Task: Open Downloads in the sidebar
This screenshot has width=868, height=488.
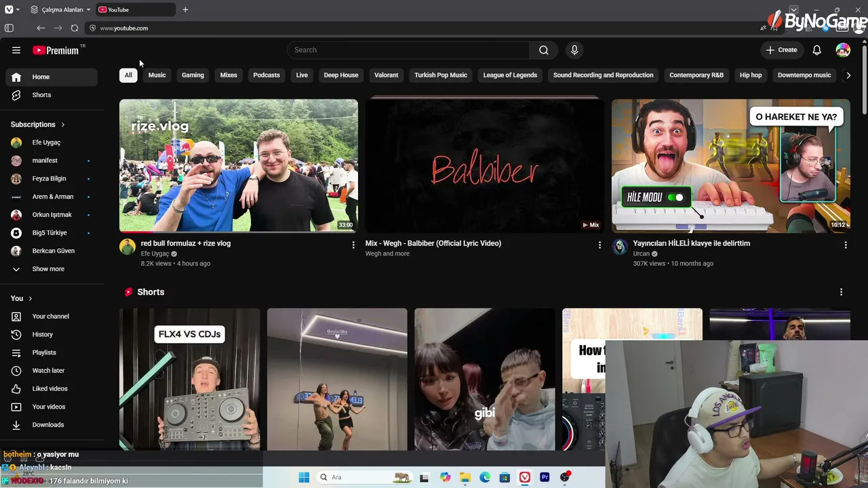Action: click(52, 425)
